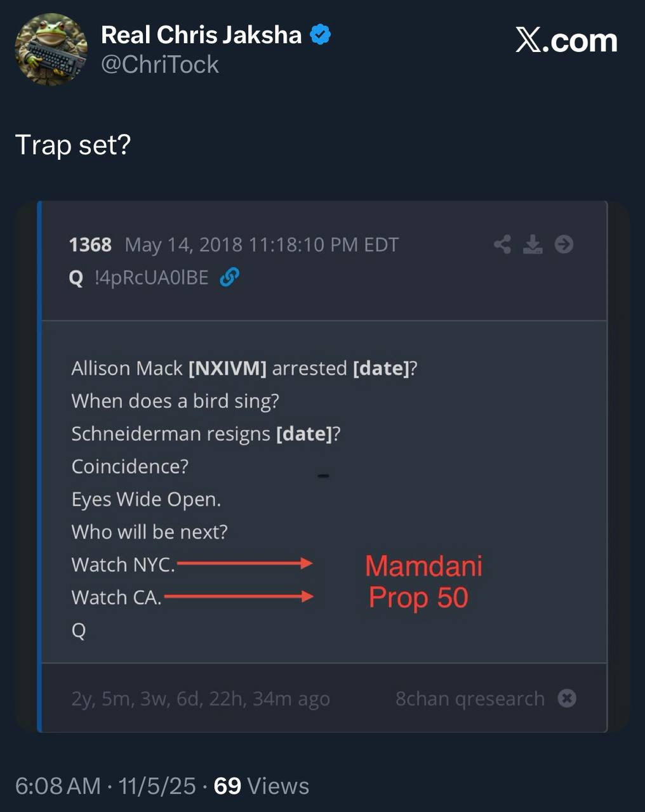Click the blue chain link icon
This screenshot has height=812, width=645.
tap(229, 277)
